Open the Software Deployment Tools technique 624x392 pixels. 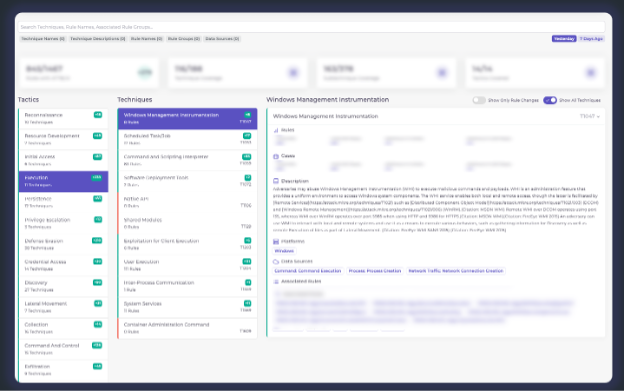click(x=187, y=181)
